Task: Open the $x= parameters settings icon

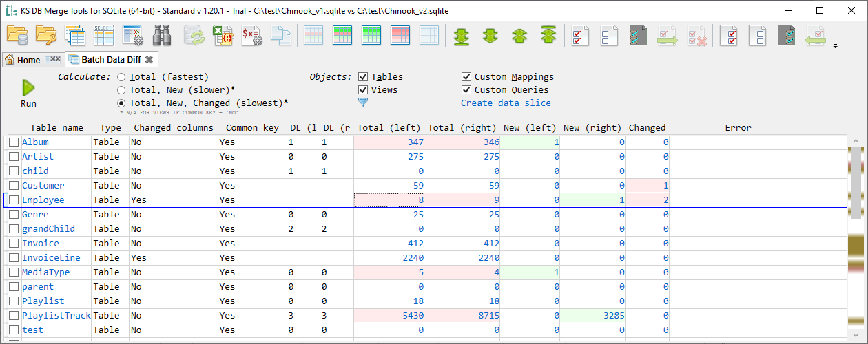Action: pyautogui.click(x=251, y=35)
